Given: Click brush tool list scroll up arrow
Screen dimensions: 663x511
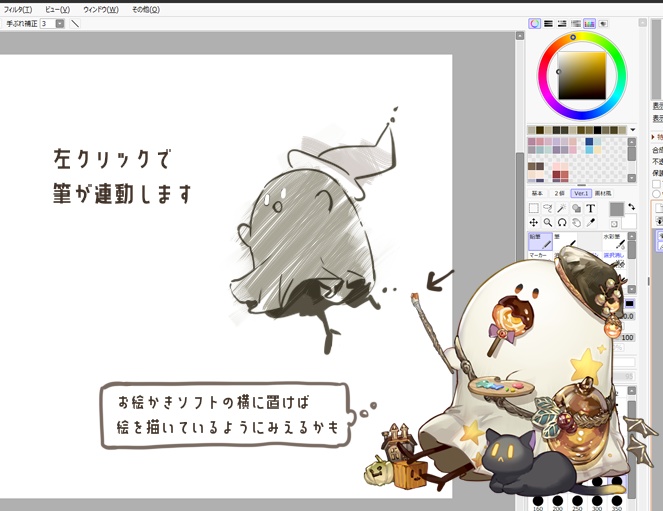Looking at the screenshot, I should click(x=632, y=236).
